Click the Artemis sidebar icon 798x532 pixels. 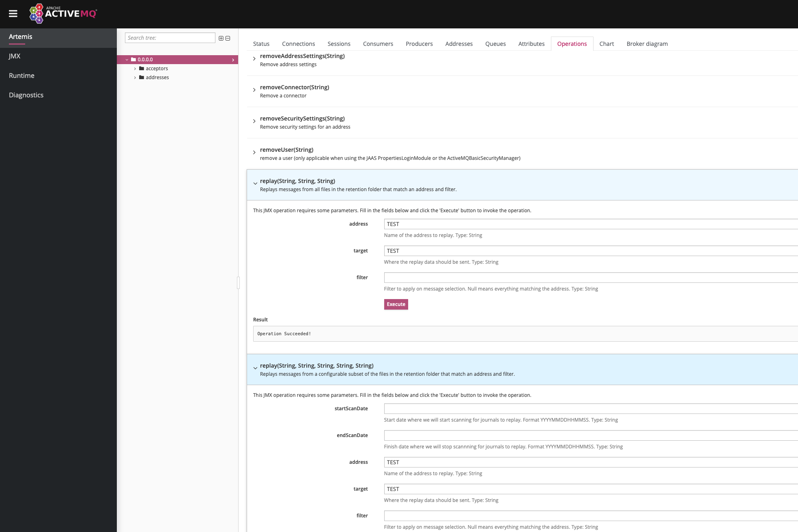click(21, 36)
